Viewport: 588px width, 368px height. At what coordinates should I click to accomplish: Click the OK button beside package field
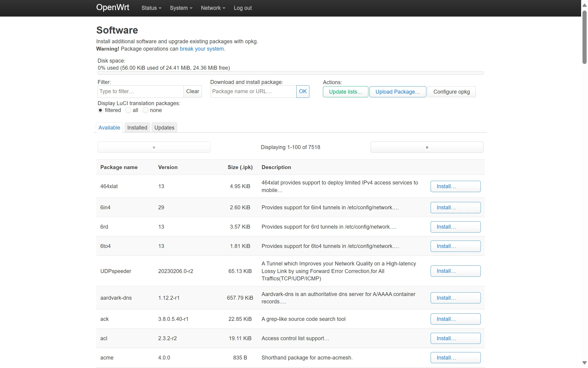click(x=303, y=91)
